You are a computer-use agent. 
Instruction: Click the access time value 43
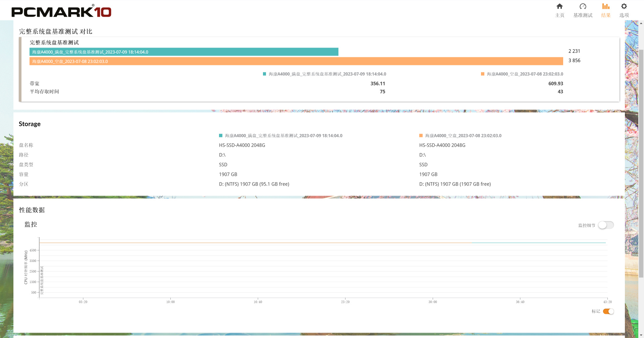point(560,92)
